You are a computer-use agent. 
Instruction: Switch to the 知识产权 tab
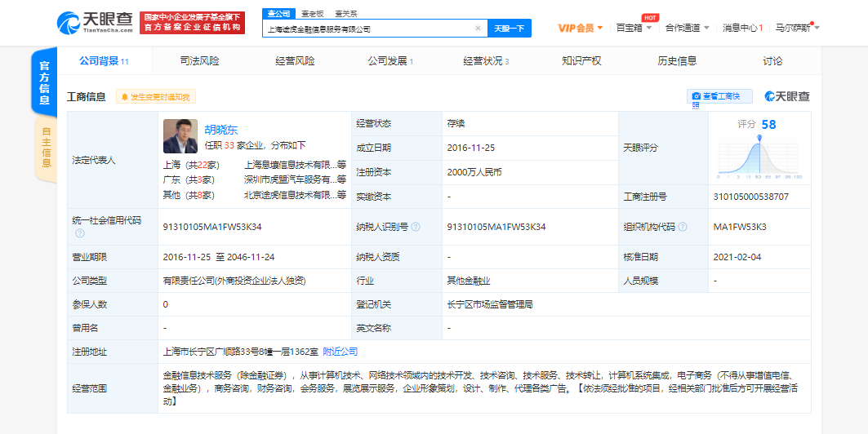click(x=581, y=61)
